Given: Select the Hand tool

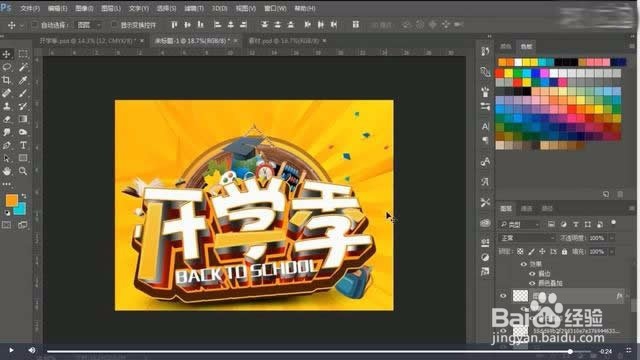Looking at the screenshot, I should (7, 171).
